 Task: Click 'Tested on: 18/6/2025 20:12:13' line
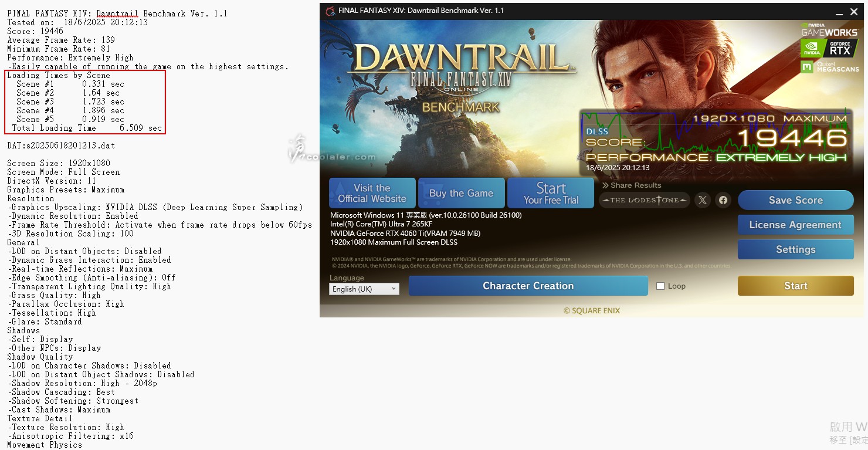[x=77, y=22]
